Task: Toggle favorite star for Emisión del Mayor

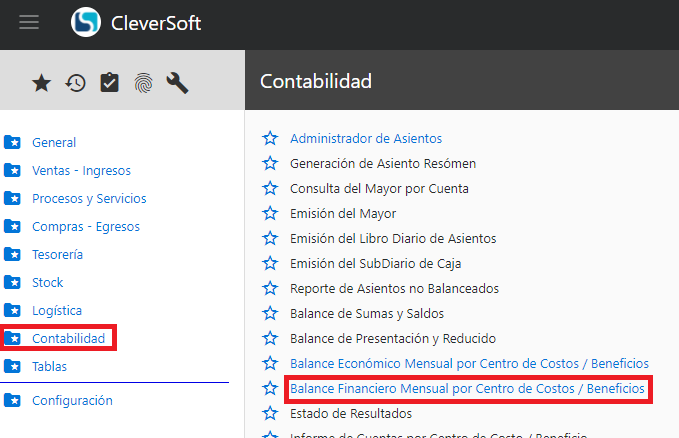Action: [269, 214]
